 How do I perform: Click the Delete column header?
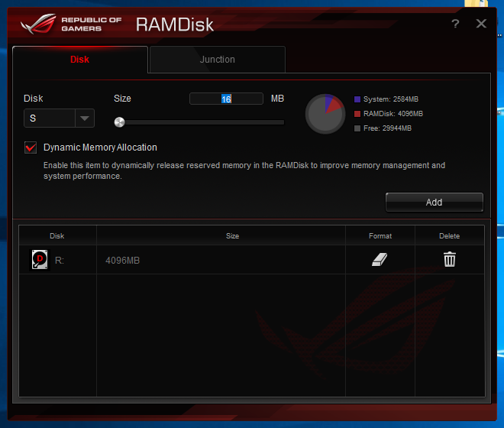[x=450, y=236]
